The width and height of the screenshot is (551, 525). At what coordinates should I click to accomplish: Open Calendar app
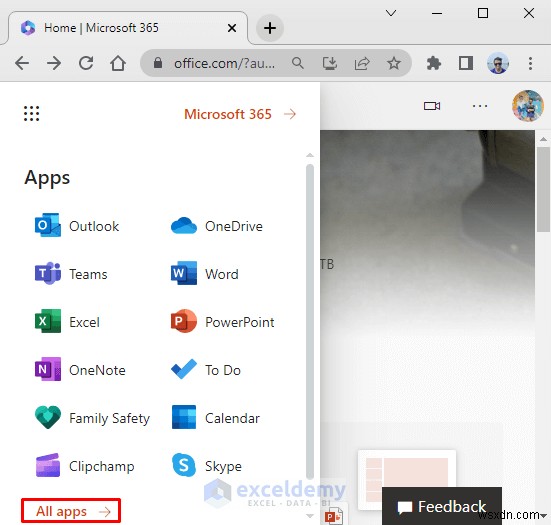coord(215,418)
